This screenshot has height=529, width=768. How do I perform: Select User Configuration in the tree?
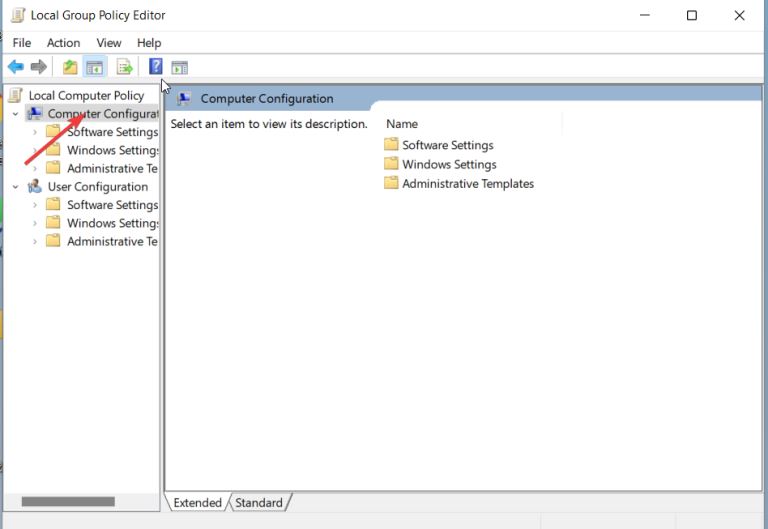click(97, 187)
